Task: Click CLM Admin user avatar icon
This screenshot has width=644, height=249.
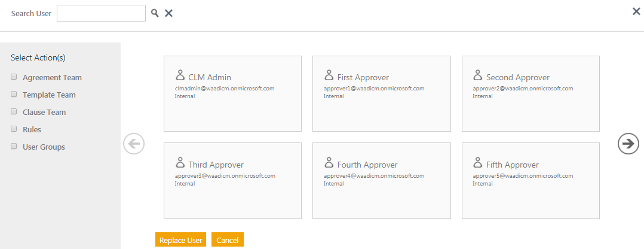Action: [180, 75]
